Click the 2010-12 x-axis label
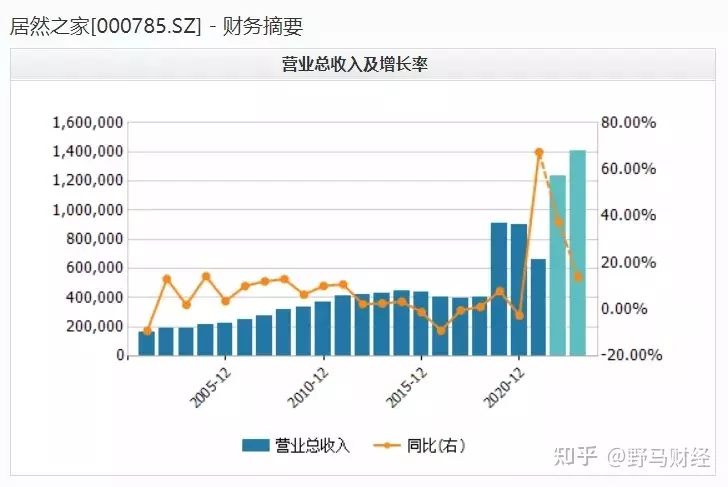728x487 pixels. point(308,388)
